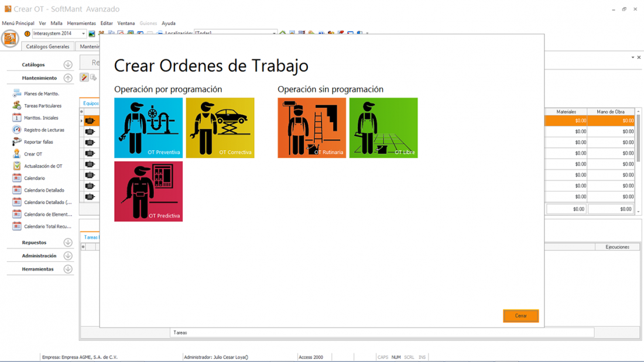This screenshot has height=362, width=644.
Task: Switch to Catálogos Generales tab
Action: (47, 47)
